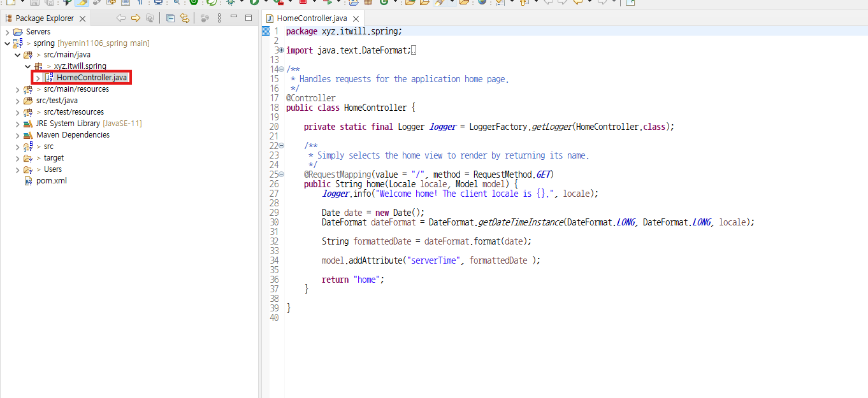Expand the src/test/java folder

pyautogui.click(x=18, y=101)
